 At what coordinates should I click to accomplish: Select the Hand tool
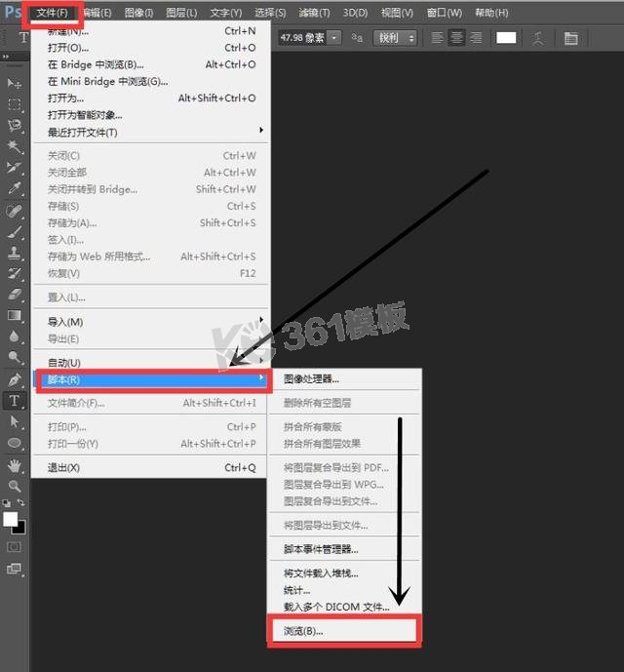(15, 465)
